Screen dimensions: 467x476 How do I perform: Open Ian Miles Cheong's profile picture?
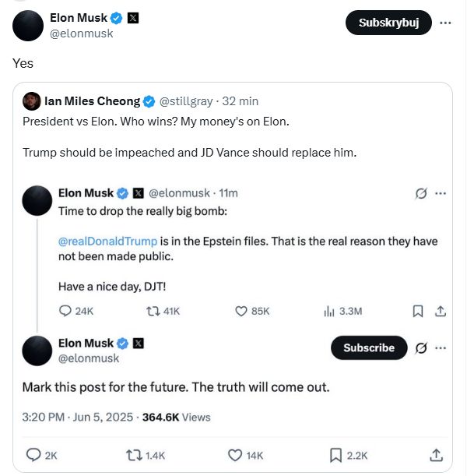[x=32, y=101]
